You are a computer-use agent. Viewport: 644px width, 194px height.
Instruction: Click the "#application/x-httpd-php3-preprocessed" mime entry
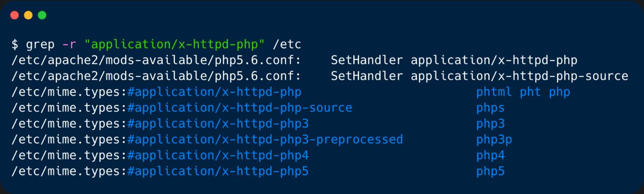[x=265, y=140]
